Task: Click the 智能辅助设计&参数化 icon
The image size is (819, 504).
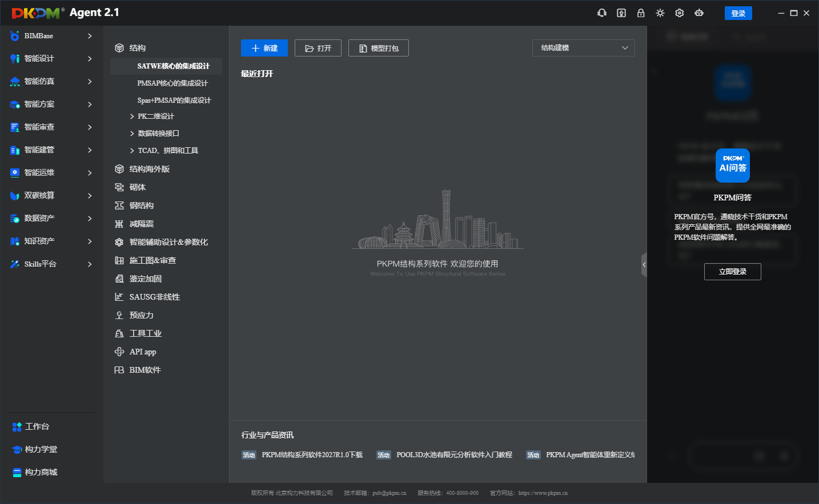Action: click(x=119, y=242)
